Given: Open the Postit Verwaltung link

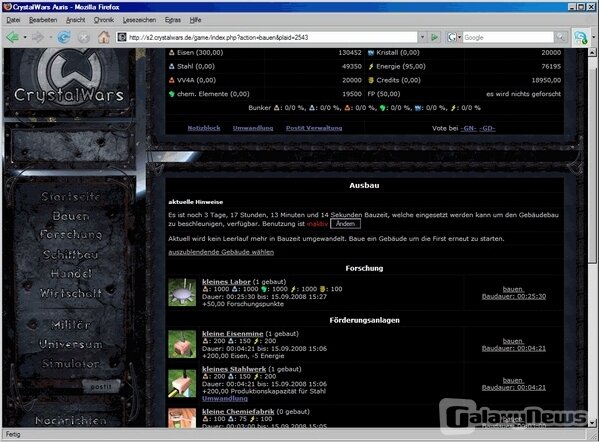Looking at the screenshot, I should (x=314, y=128).
